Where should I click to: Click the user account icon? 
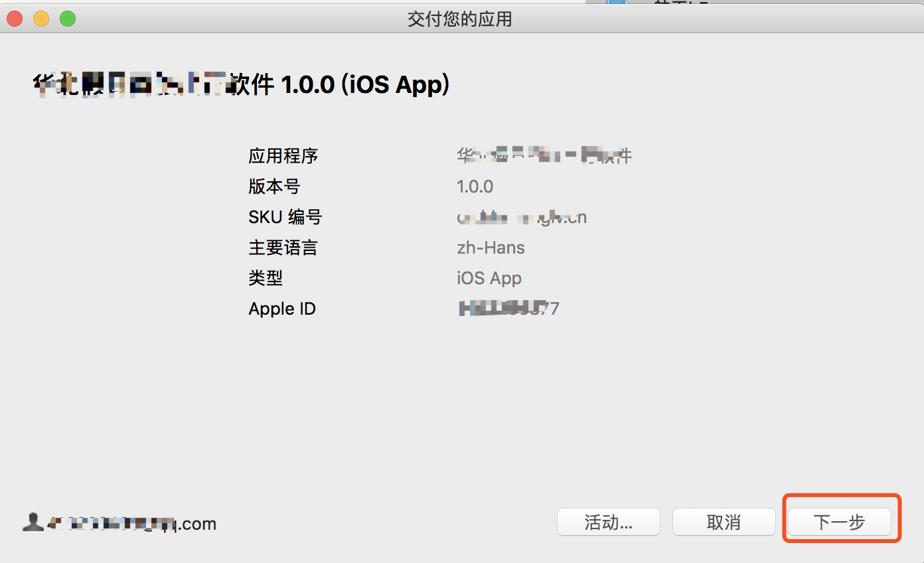pyautogui.click(x=33, y=522)
